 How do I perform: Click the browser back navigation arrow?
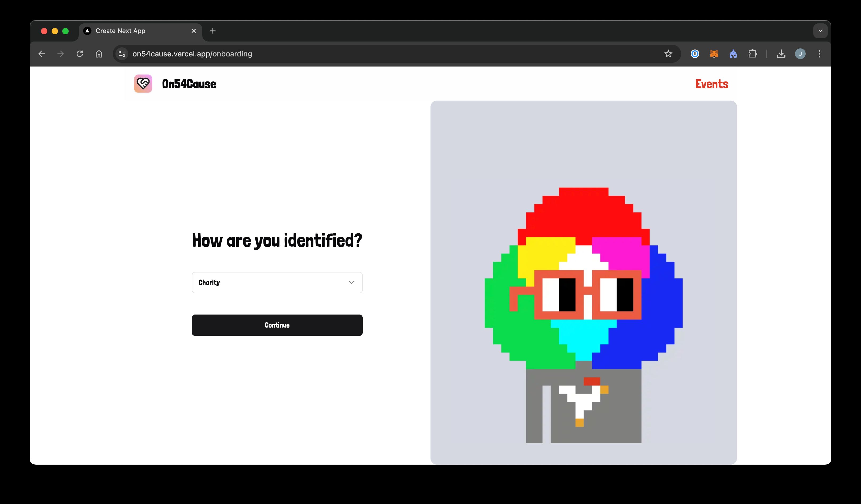pyautogui.click(x=41, y=53)
